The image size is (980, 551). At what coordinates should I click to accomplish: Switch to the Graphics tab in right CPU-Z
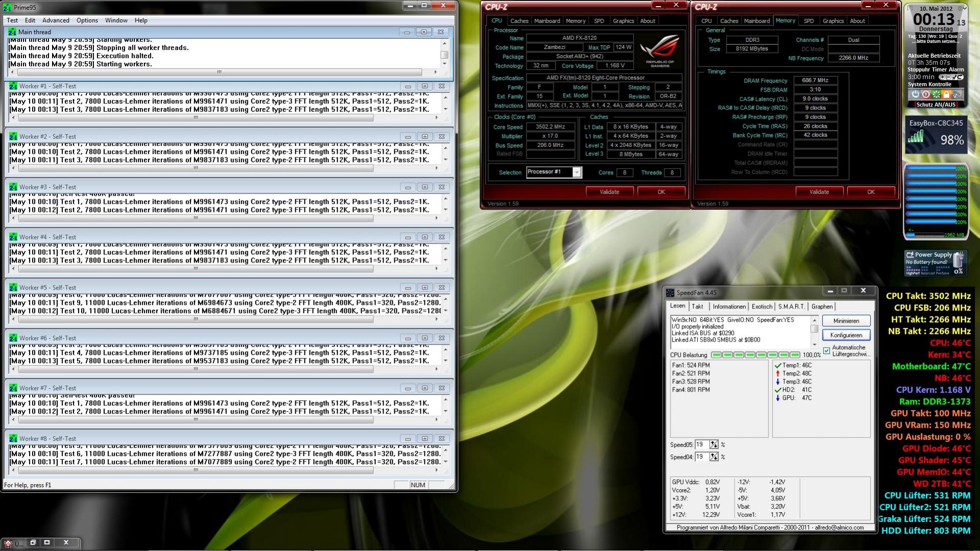pos(833,21)
